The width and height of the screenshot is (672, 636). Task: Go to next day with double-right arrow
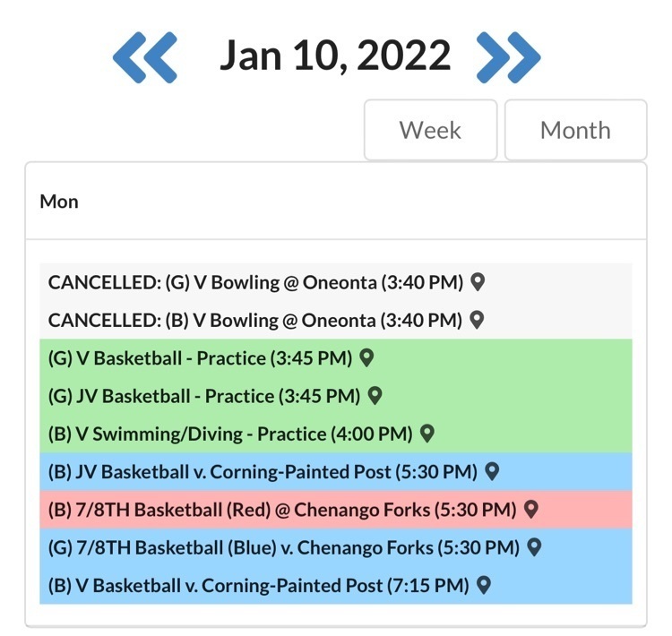(x=508, y=57)
